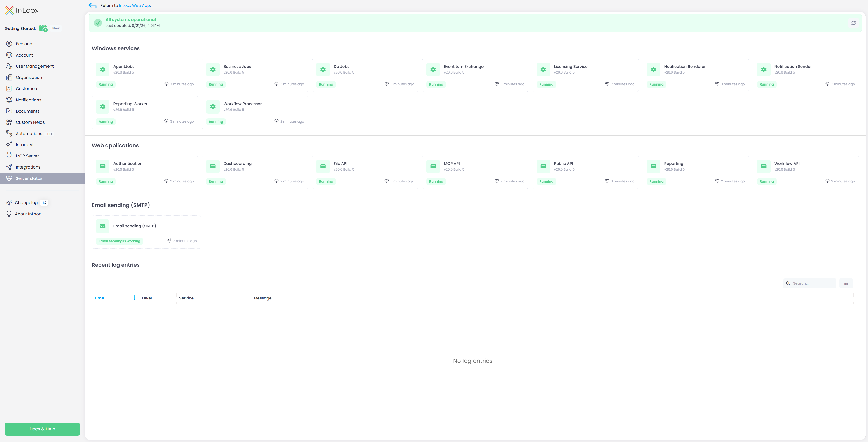Click the Public API web app icon
Screen dimensions: 868x442
coord(543,166)
